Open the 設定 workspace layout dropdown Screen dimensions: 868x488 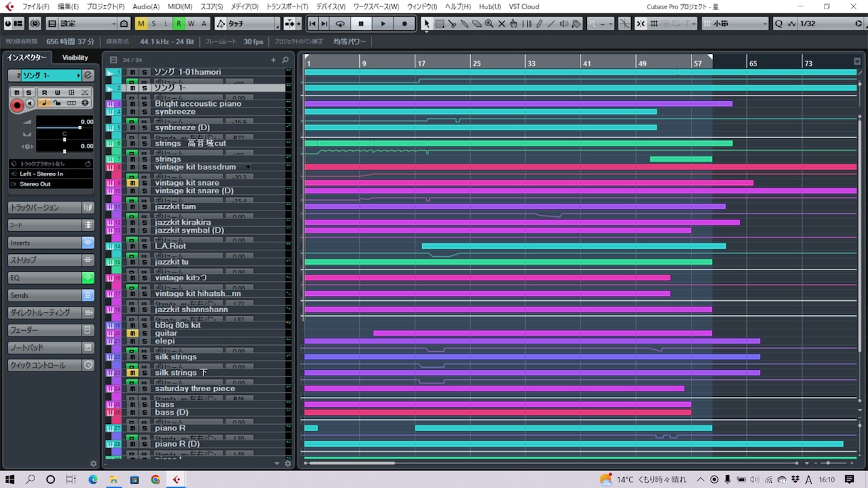pyautogui.click(x=88, y=23)
